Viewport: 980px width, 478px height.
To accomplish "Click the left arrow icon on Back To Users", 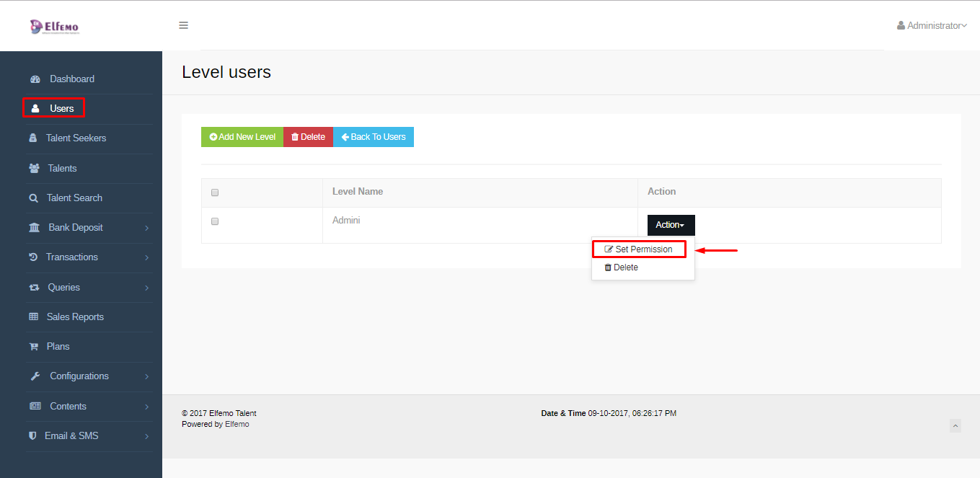I will 345,137.
